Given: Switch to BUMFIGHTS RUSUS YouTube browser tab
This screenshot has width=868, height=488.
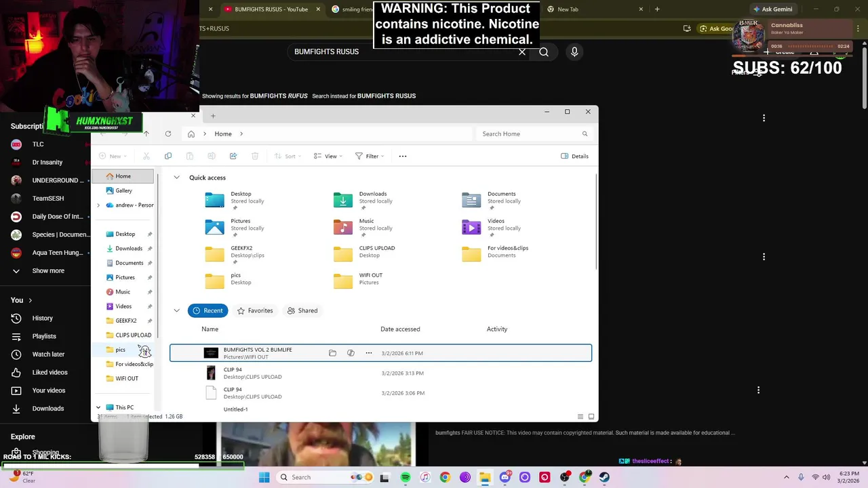Looking at the screenshot, I should click(271, 9).
